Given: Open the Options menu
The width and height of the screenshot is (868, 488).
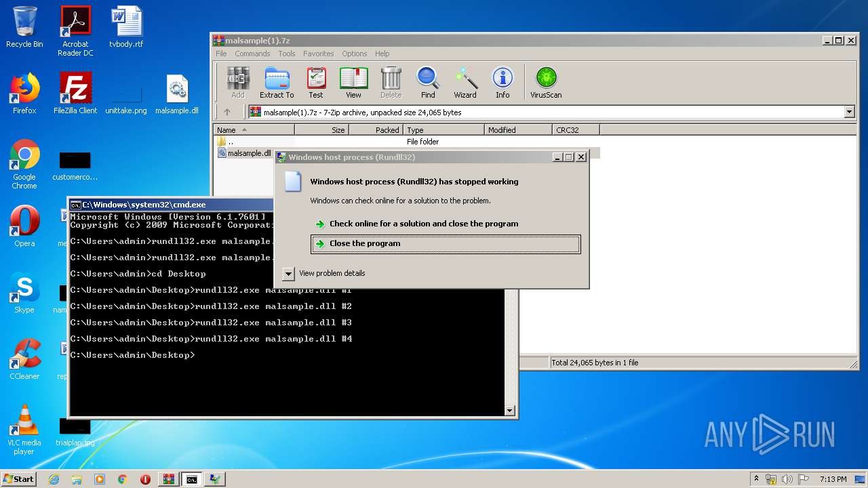Looking at the screenshot, I should pos(354,54).
